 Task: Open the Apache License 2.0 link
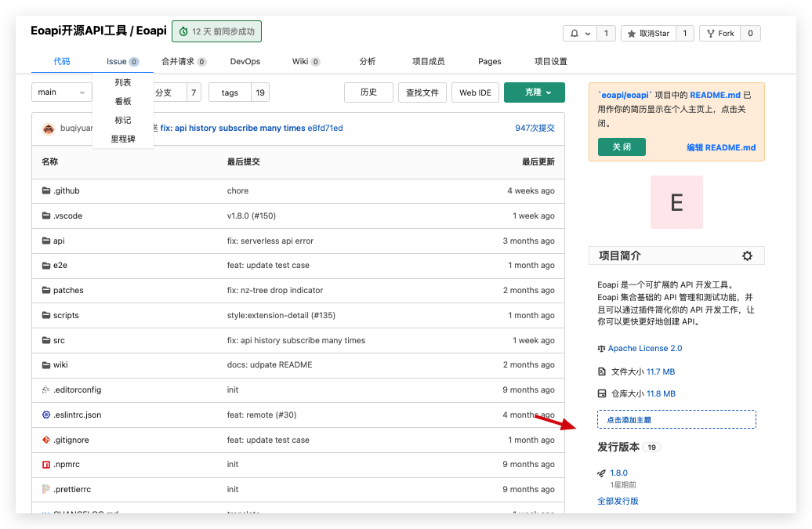click(x=645, y=348)
